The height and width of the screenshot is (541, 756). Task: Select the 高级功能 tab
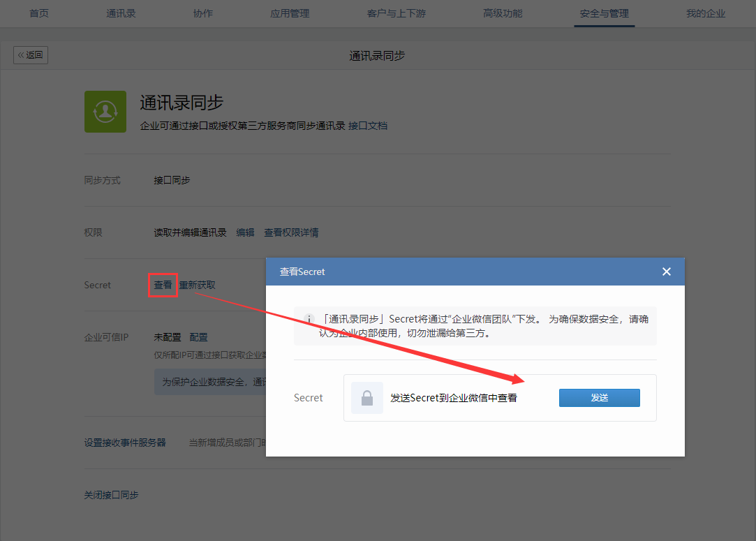coord(503,13)
